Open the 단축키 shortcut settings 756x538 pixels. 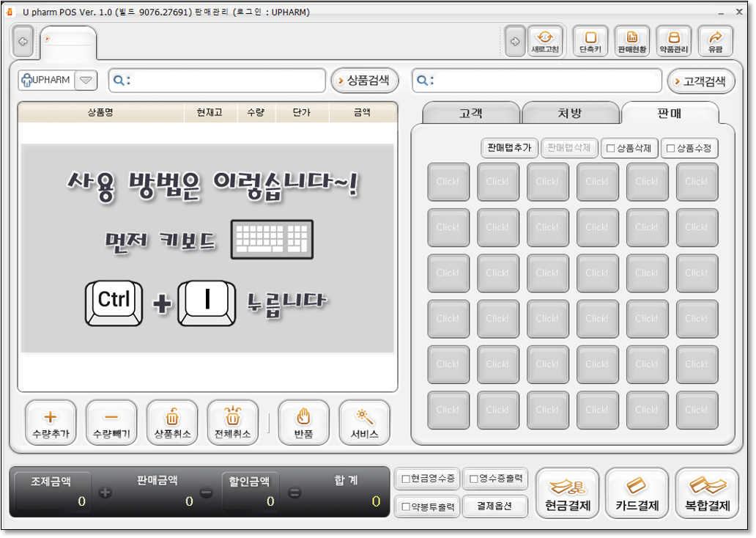[590, 42]
